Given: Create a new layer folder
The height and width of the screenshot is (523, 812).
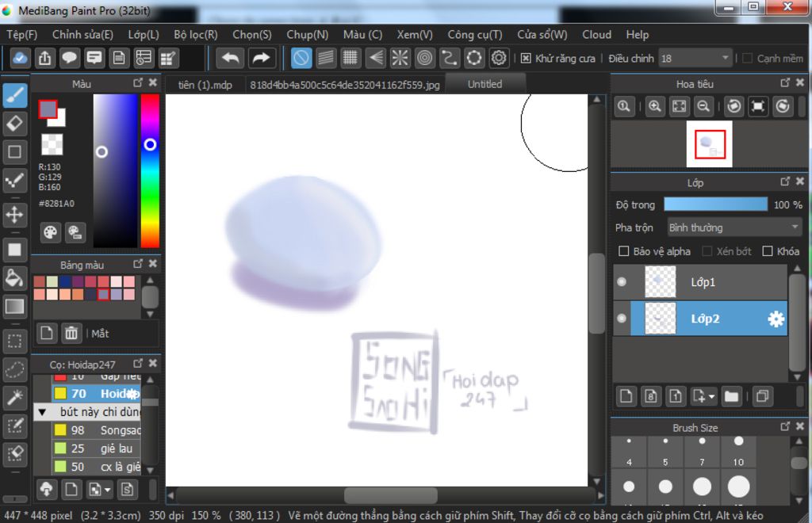Looking at the screenshot, I should point(731,397).
